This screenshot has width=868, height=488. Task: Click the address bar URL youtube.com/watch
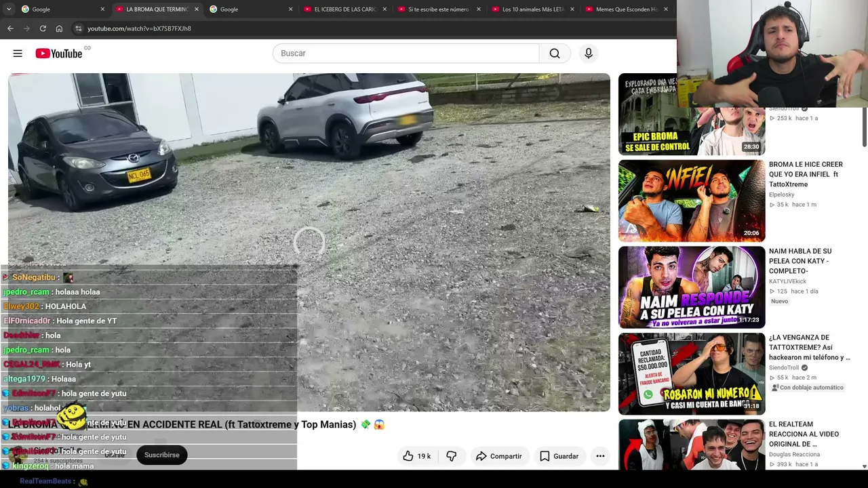pos(139,28)
